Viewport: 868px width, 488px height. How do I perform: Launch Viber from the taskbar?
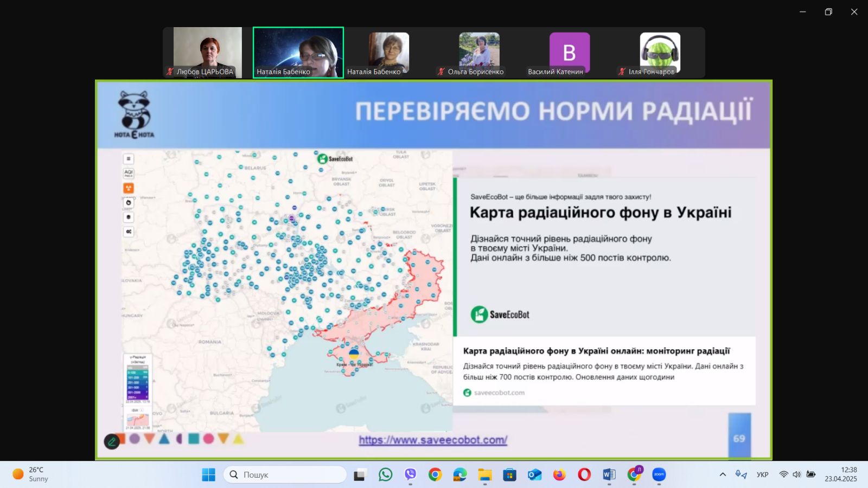(410, 474)
